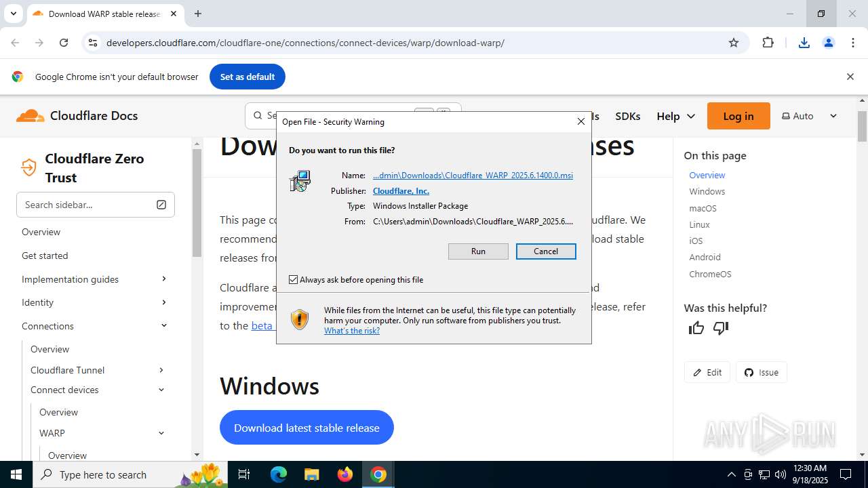
Task: Jump to the Android section link
Action: (705, 257)
